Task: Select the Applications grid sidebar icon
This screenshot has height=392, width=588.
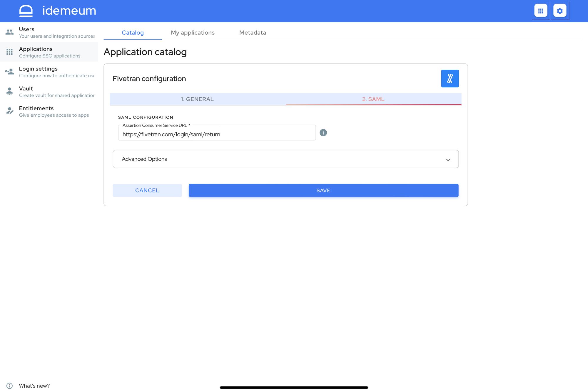Action: 9,52
